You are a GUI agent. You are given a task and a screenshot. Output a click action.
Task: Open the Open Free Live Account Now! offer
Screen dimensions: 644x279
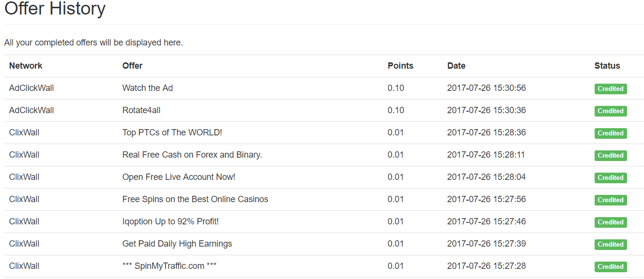[x=179, y=177]
